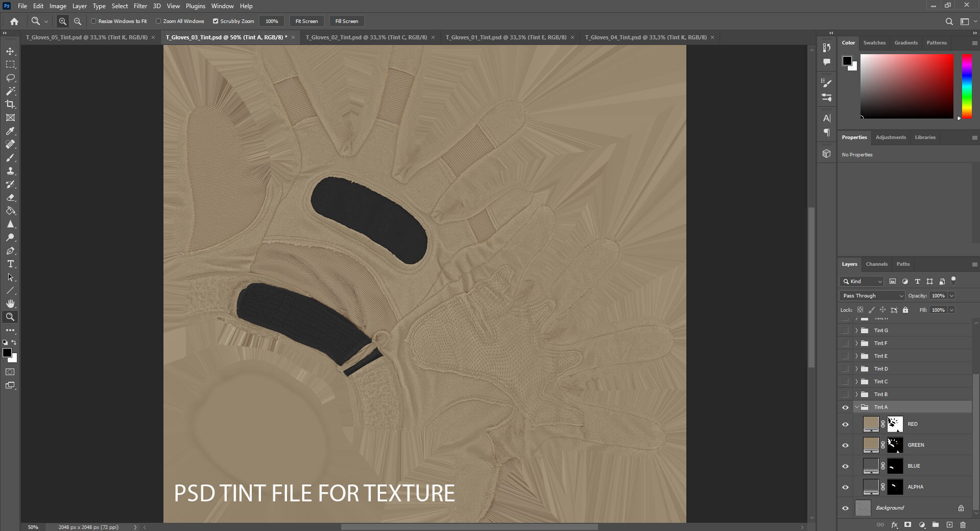Add a layer style with fx icon
This screenshot has width=980, height=531.
(x=894, y=525)
